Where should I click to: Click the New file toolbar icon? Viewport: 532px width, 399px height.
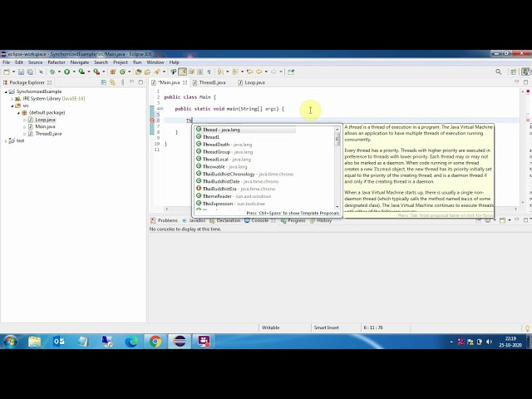point(7,71)
